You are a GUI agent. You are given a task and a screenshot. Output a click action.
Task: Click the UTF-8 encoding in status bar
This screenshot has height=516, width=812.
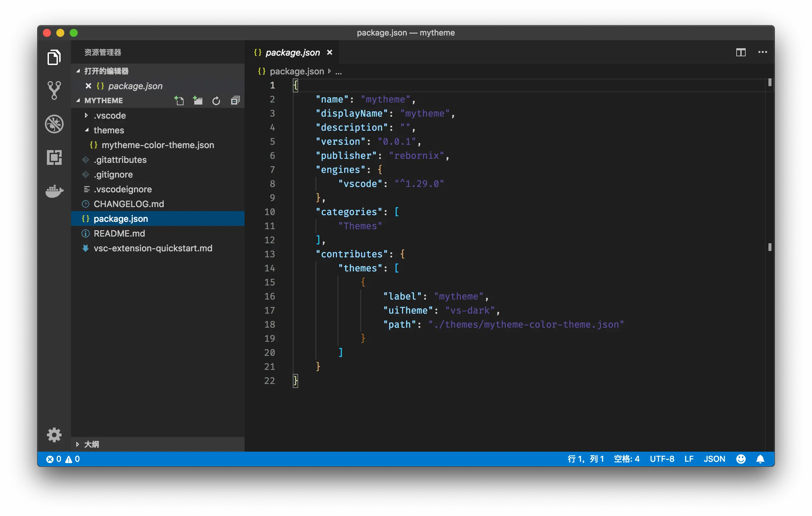(x=662, y=459)
